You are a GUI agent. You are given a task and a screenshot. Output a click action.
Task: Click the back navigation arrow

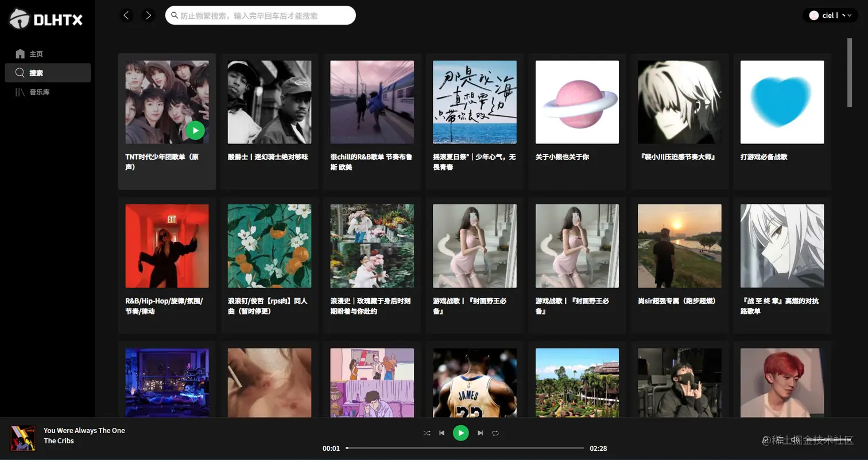pyautogui.click(x=126, y=15)
